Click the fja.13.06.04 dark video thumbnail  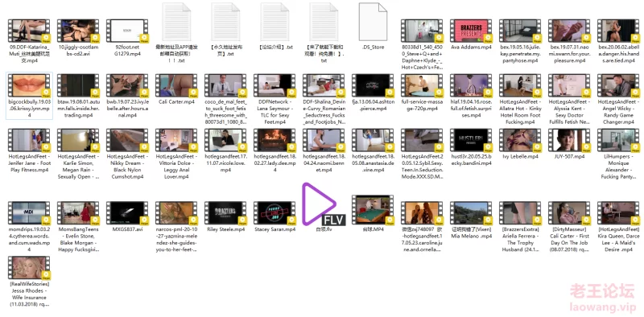tap(373, 85)
